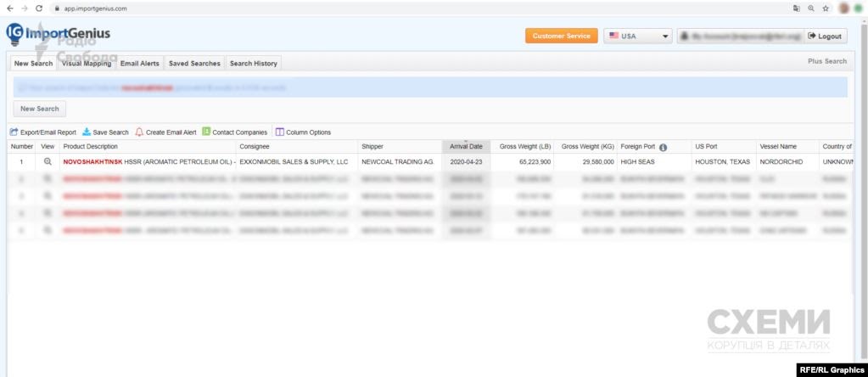Click the browser reload icon
The width and height of the screenshot is (868, 377).
[39, 8]
